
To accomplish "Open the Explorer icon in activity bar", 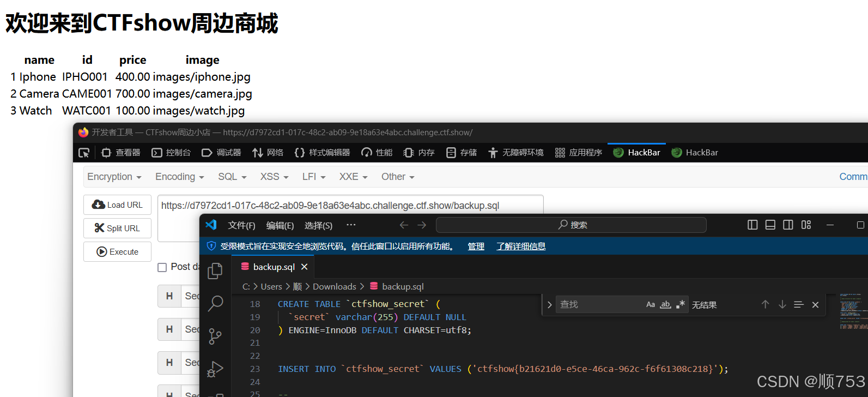I will 215,270.
